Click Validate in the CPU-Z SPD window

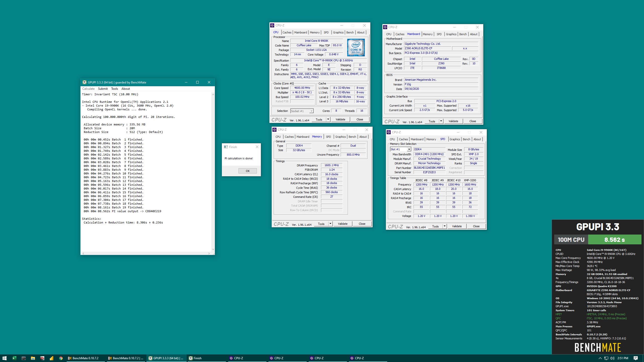[457, 226]
